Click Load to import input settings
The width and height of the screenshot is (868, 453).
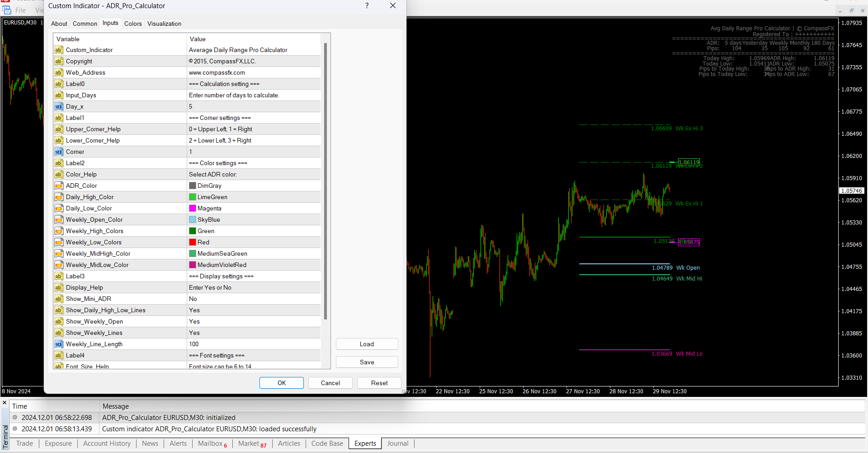point(367,344)
